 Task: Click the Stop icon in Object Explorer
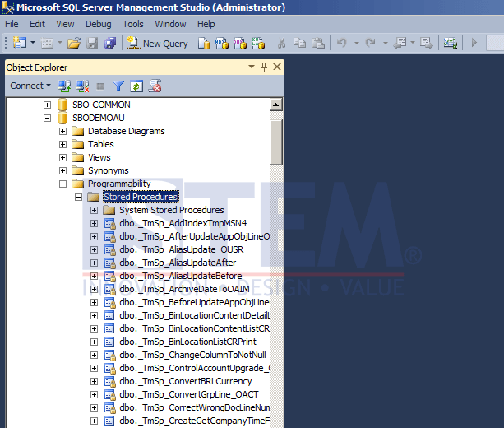point(100,86)
